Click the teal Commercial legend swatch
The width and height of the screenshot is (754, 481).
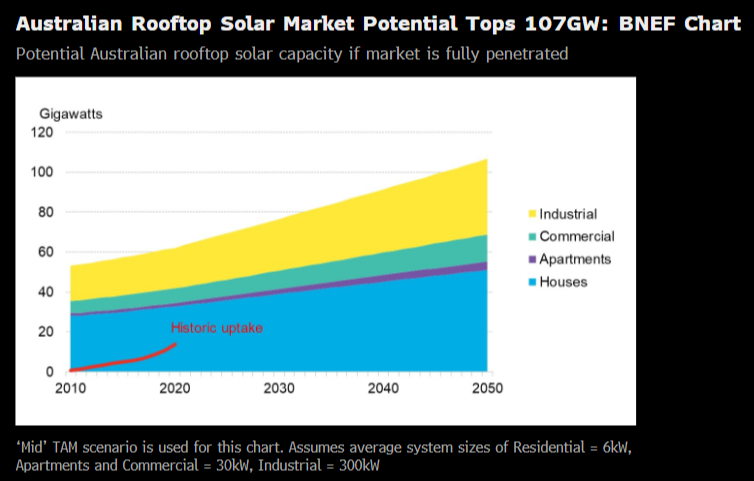(x=532, y=237)
